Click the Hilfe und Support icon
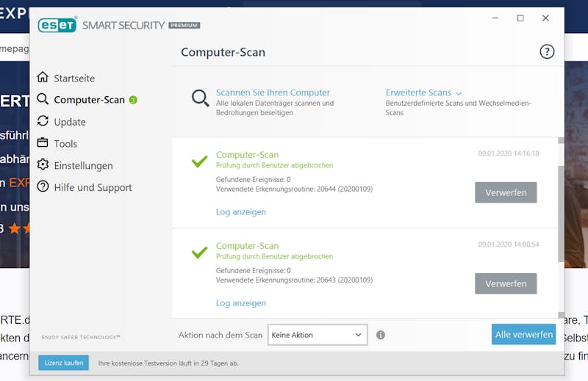Viewport: 588px width, 381px height. [x=43, y=186]
